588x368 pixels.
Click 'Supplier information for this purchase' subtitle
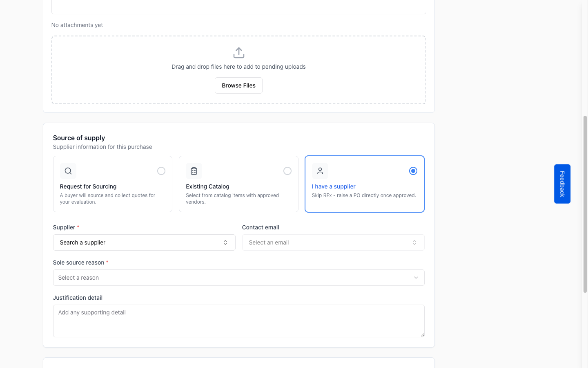102,147
